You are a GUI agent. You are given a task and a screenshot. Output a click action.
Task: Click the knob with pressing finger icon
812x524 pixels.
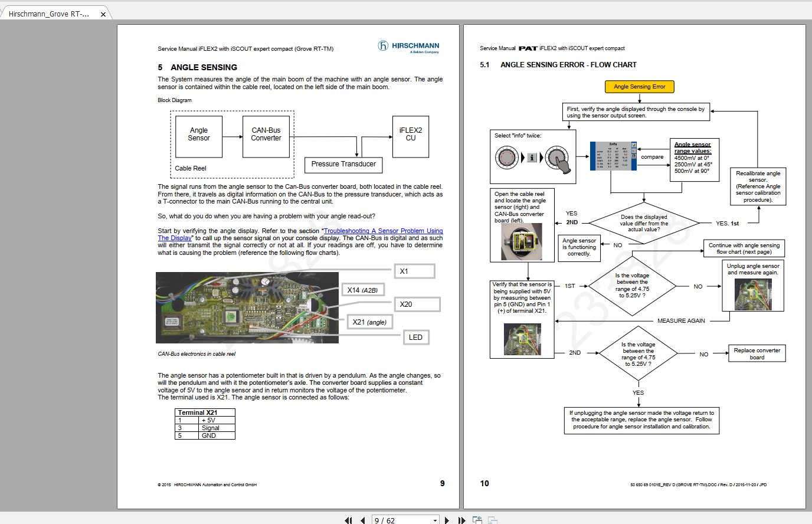click(559, 159)
